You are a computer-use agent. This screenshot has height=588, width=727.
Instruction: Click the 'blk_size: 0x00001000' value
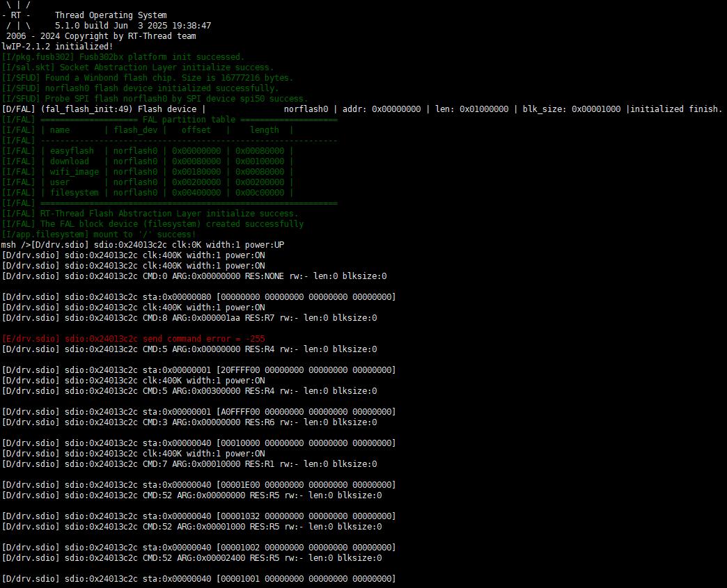tap(571, 109)
